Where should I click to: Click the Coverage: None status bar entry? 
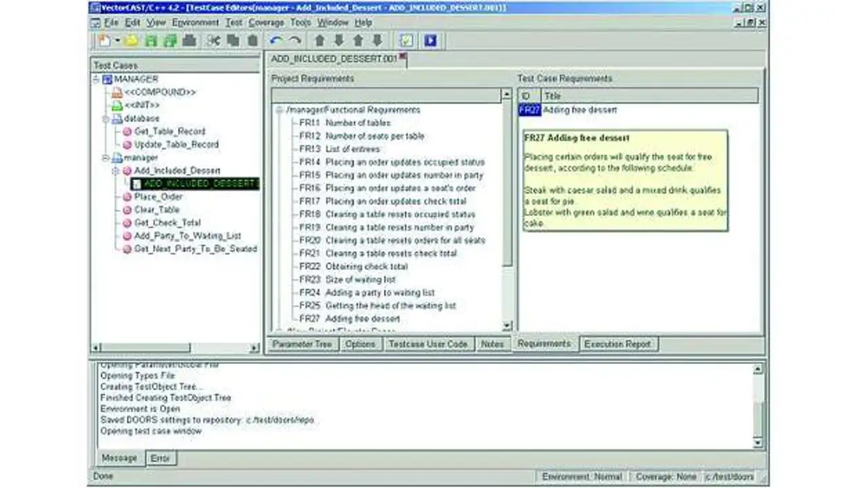(x=665, y=477)
